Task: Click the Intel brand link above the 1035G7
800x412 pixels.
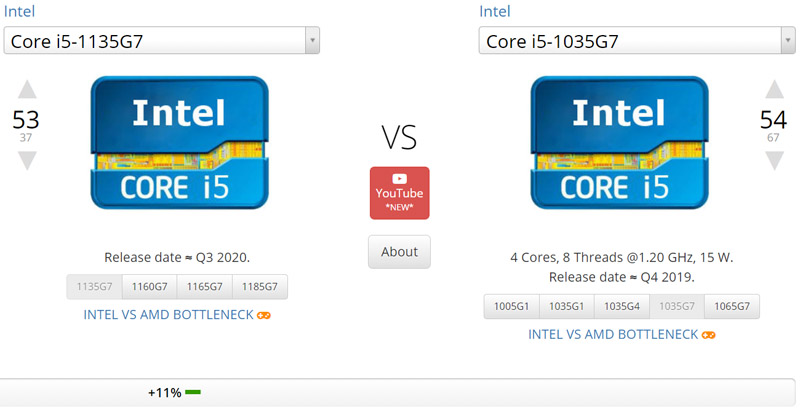Action: 495,11
